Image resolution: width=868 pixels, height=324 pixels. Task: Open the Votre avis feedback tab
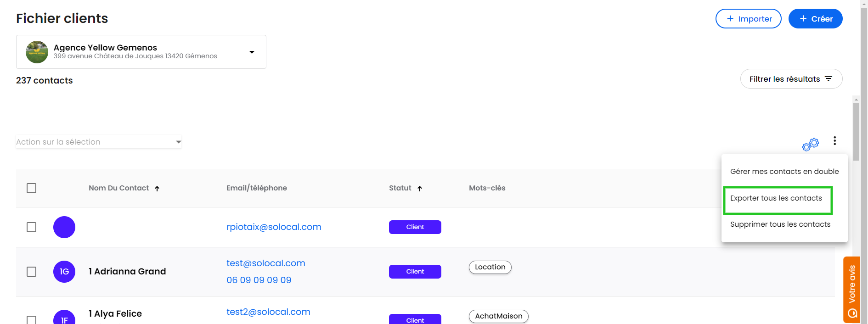pos(852,290)
